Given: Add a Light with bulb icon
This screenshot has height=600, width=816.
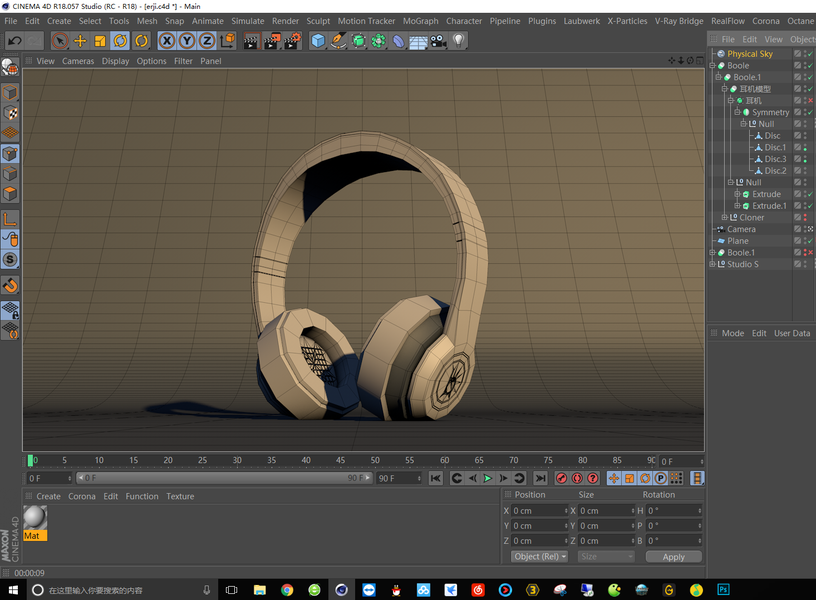Looking at the screenshot, I should click(458, 41).
